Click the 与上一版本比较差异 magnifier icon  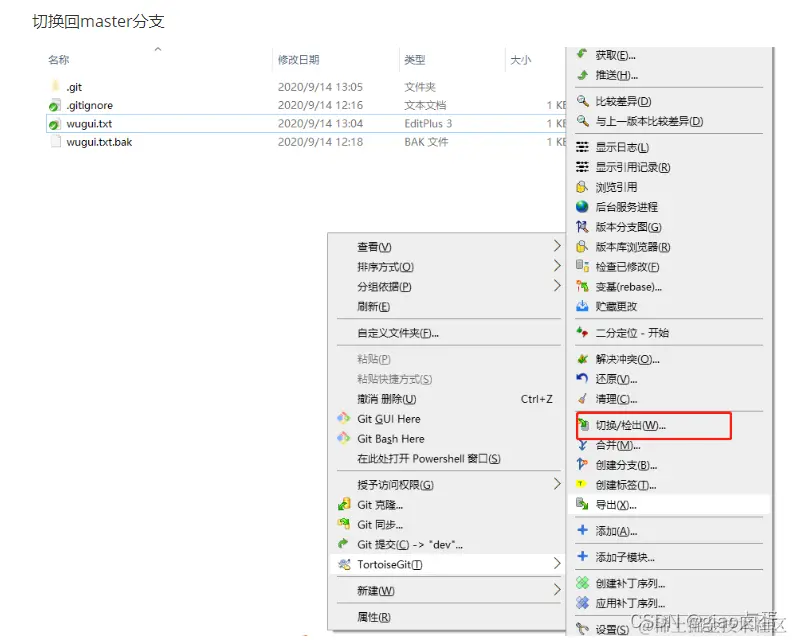583,121
